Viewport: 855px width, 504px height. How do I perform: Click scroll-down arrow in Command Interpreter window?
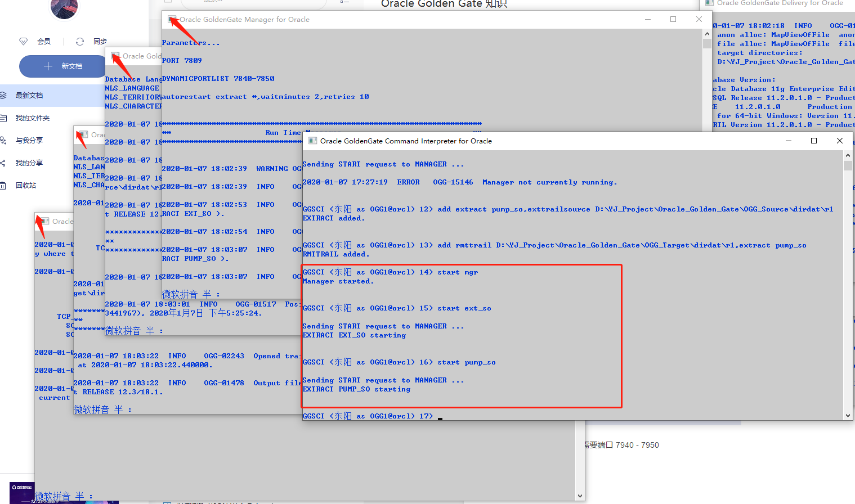(848, 416)
